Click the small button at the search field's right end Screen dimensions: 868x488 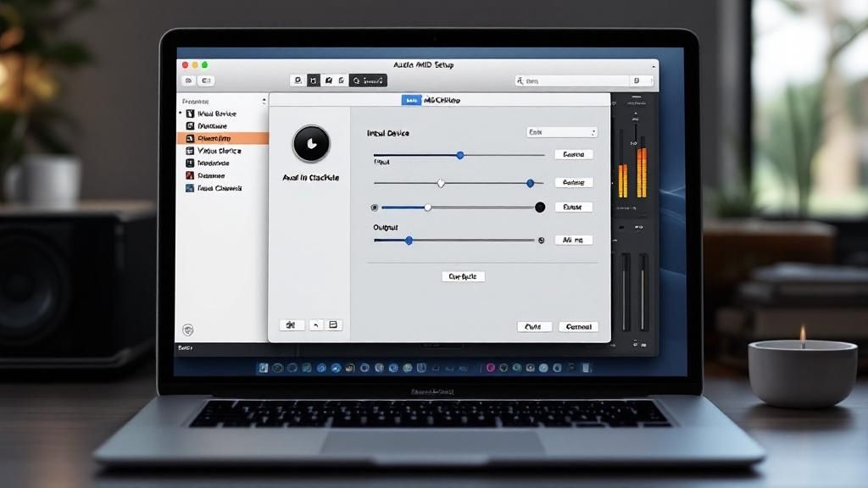pyautogui.click(x=637, y=80)
